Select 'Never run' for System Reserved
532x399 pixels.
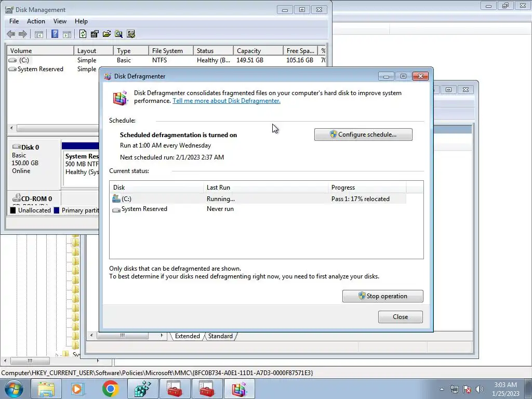tap(220, 209)
